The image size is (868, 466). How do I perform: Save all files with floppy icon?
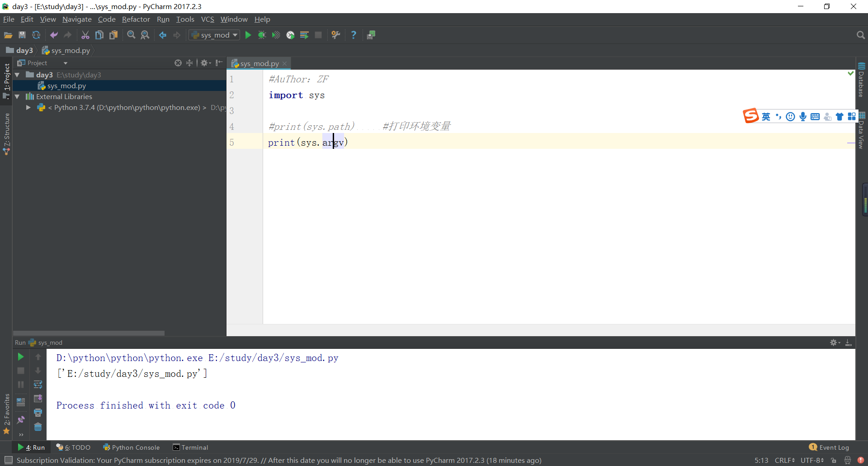pos(22,35)
